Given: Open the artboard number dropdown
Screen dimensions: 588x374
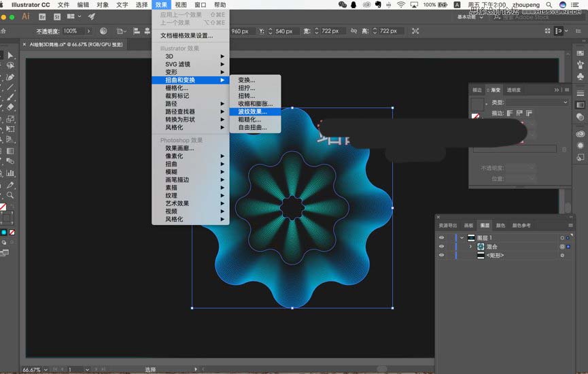Looking at the screenshot, I should [x=87, y=369].
